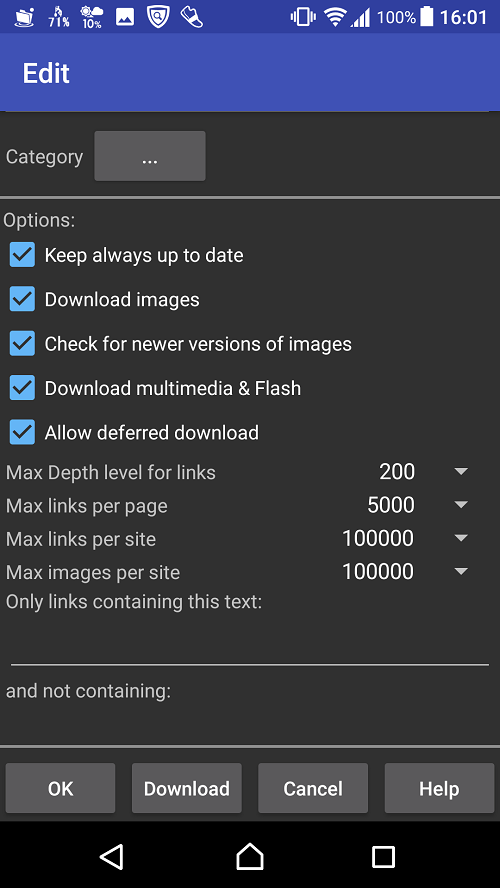Viewport: 500px width, 888px height.
Task: Tap the Android home navigation icon
Action: tap(250, 856)
